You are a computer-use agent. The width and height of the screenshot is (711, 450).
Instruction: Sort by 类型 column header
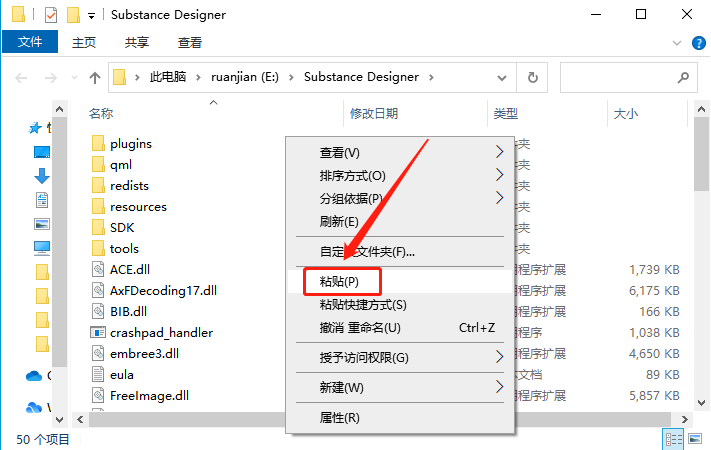coord(506,113)
